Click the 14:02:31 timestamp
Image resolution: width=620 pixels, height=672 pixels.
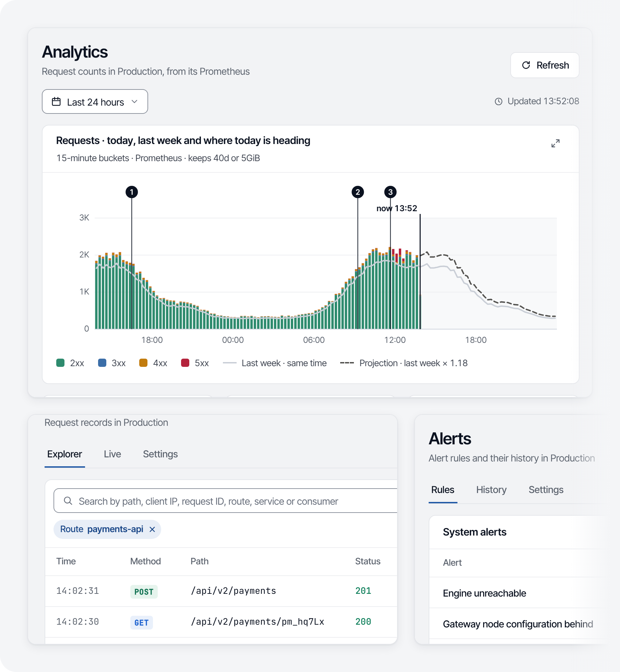tap(77, 591)
